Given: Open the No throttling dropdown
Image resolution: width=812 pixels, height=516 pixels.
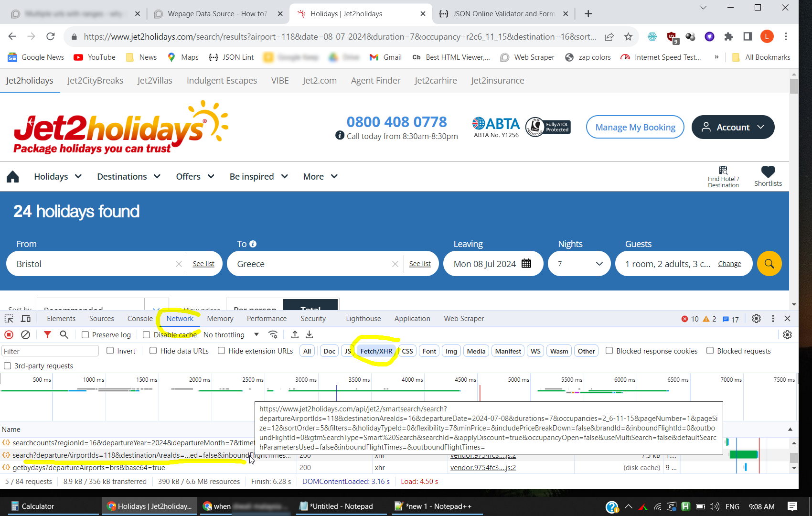Looking at the screenshot, I should click(x=231, y=335).
